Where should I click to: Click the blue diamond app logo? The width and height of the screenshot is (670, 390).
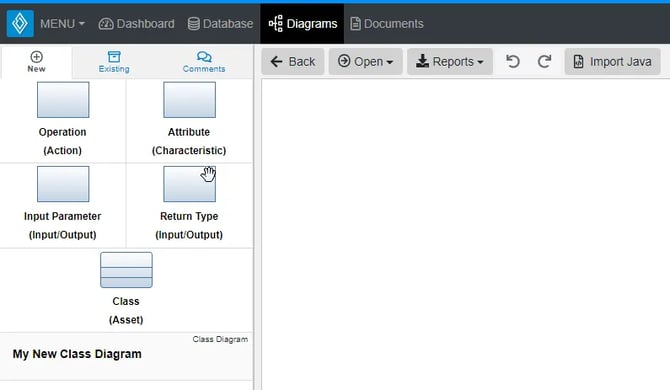click(x=20, y=23)
